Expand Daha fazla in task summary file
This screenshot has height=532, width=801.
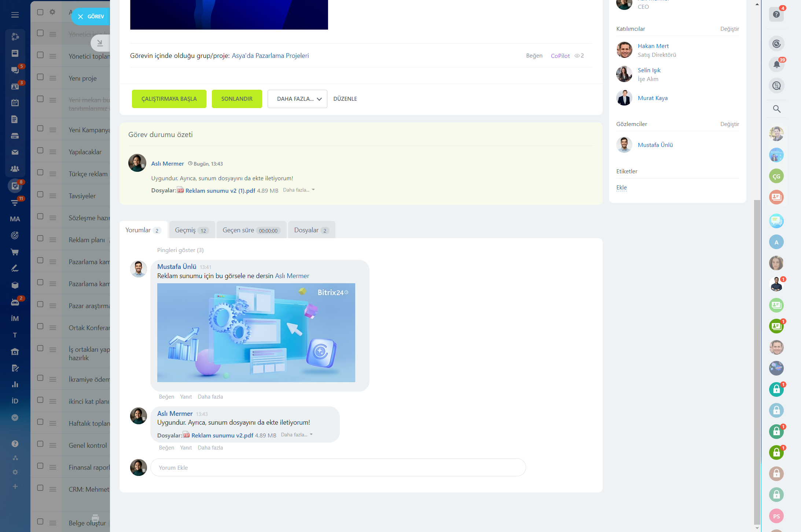(x=298, y=190)
